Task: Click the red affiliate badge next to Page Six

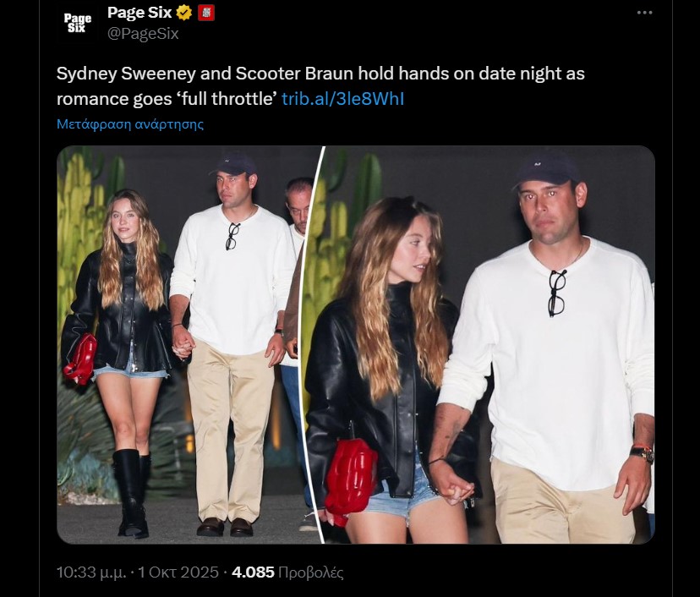Action: [x=205, y=14]
